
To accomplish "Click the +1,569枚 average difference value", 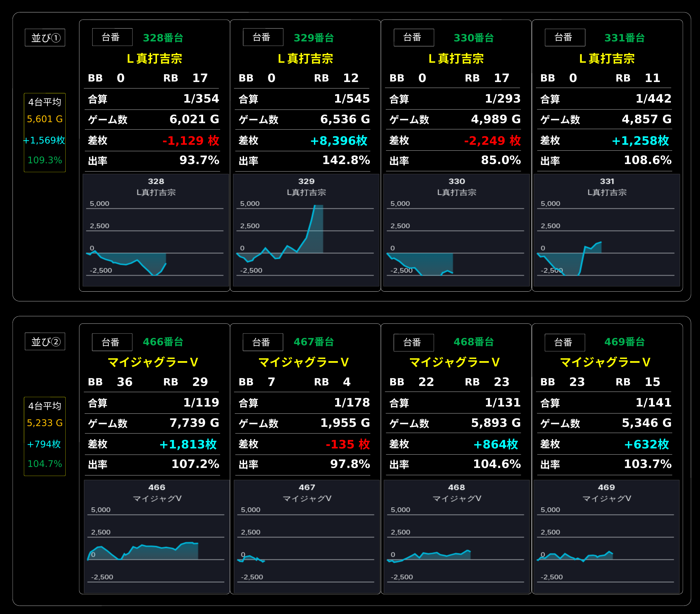I will pos(44,140).
